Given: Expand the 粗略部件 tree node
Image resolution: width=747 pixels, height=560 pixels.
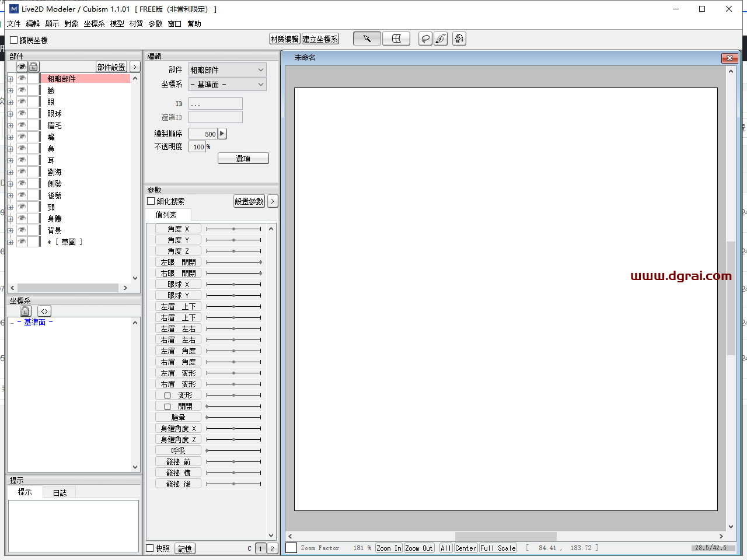Looking at the screenshot, I should [11, 79].
